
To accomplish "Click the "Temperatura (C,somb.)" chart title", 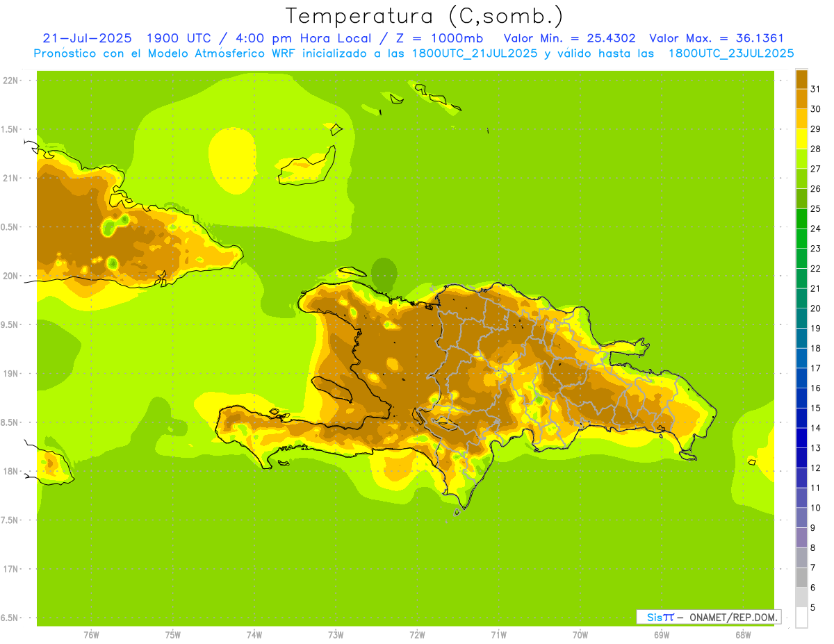I will 424,16.
